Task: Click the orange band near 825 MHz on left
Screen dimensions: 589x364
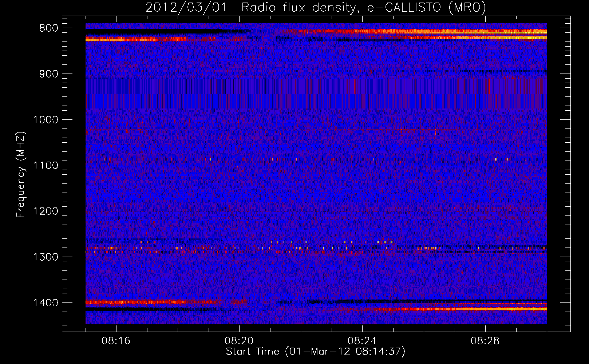Action: pyautogui.click(x=127, y=39)
